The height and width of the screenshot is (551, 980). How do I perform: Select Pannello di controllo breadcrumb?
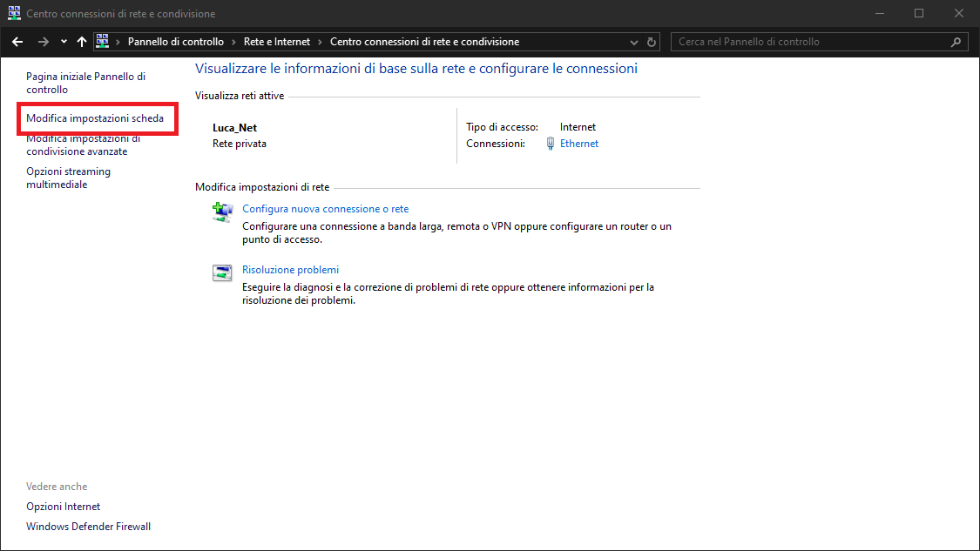pyautogui.click(x=175, y=42)
